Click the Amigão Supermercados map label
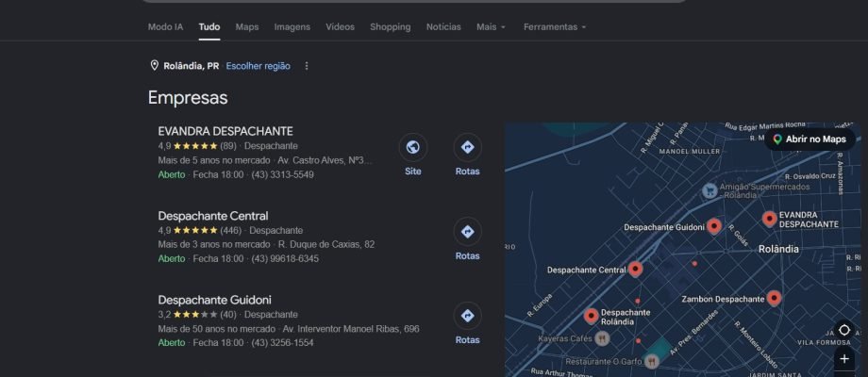The width and height of the screenshot is (868, 377). click(764, 190)
